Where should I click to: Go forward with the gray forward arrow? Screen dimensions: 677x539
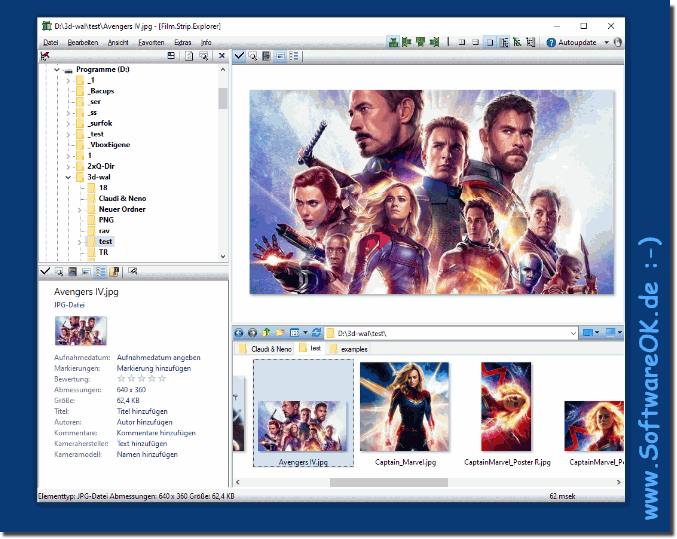click(x=253, y=333)
